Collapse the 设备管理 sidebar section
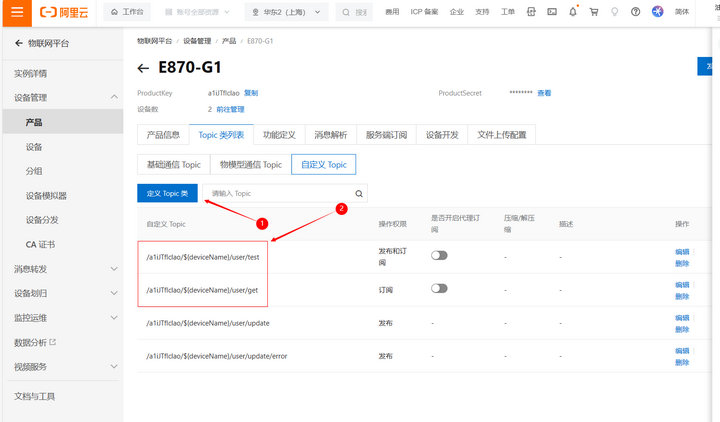720x422 pixels. point(113,97)
